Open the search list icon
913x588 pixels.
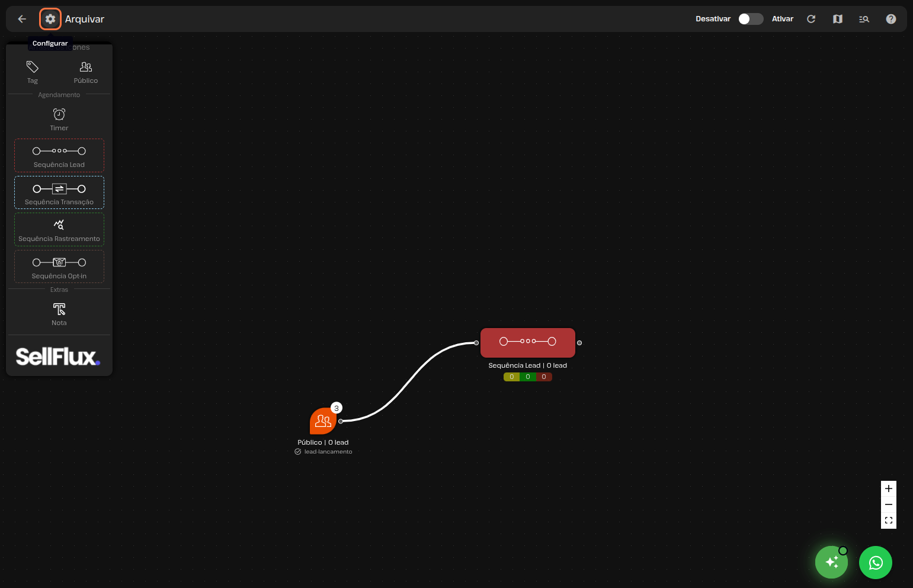864,19
